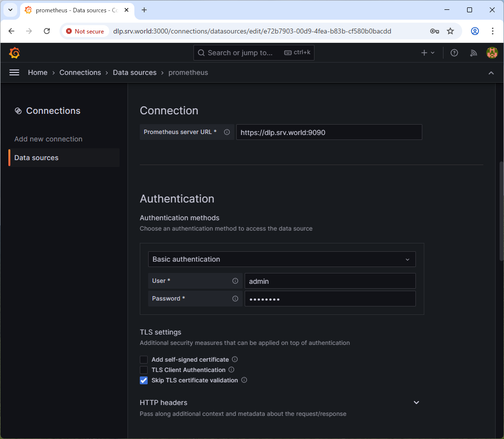Viewport: 504px width, 439px height.
Task: Open the tab search dropdown arrow
Action: [x=10, y=10]
